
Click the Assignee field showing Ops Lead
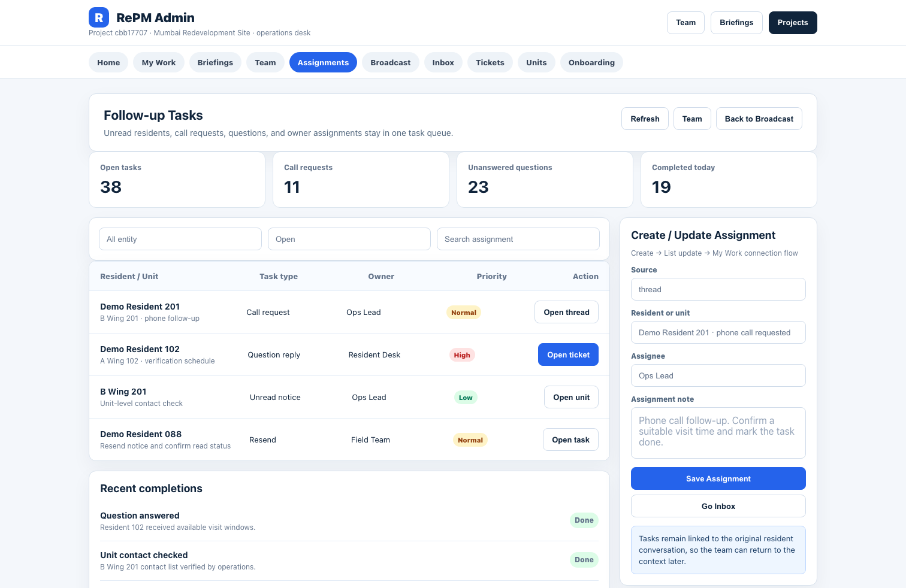pyautogui.click(x=718, y=375)
